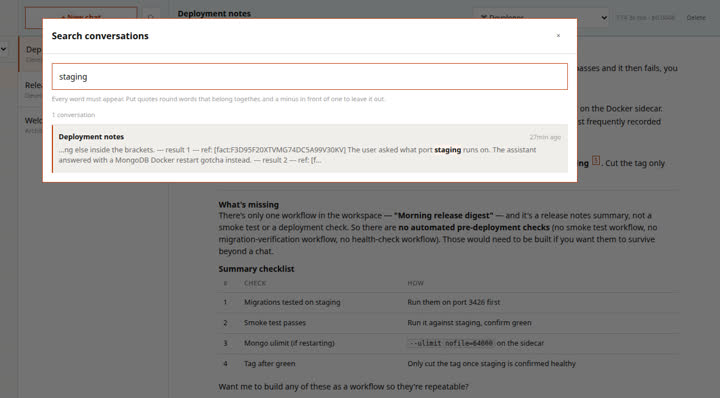The height and width of the screenshot is (398, 720).
Task: Close the Search conversations dialog
Action: pyautogui.click(x=558, y=35)
